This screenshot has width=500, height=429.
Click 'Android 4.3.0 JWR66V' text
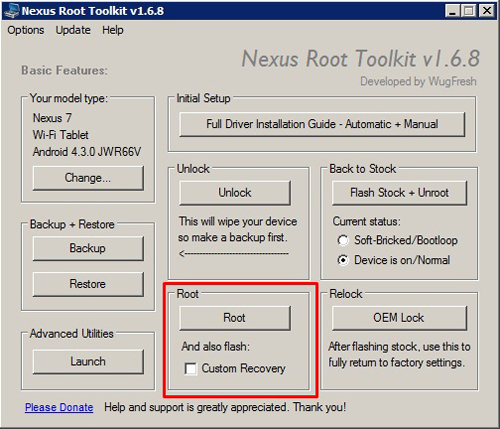[87, 152]
